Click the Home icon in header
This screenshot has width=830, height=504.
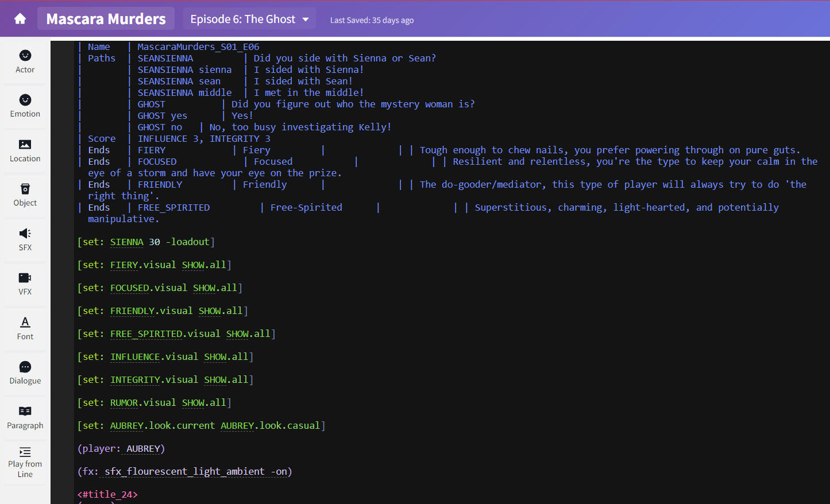point(20,19)
